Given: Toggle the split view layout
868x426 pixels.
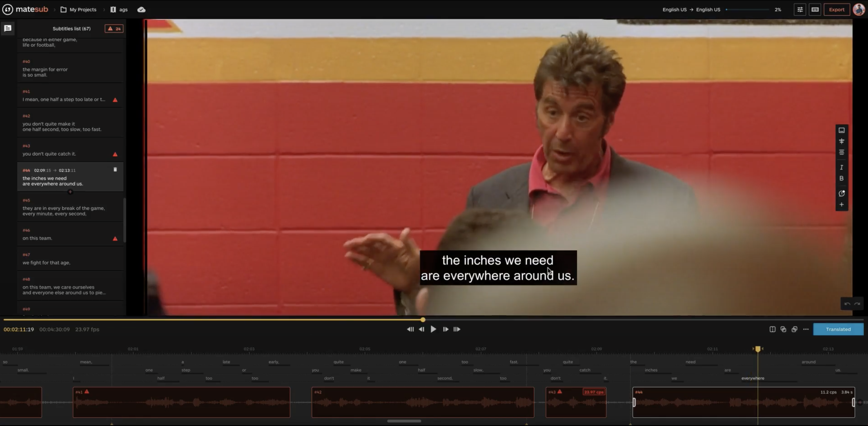Looking at the screenshot, I should [x=772, y=329].
